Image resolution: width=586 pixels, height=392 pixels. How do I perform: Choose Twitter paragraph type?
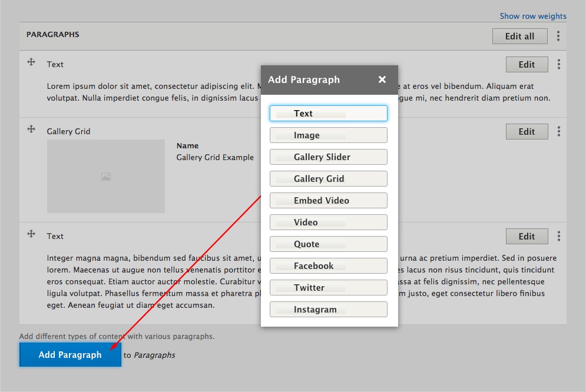(x=329, y=287)
